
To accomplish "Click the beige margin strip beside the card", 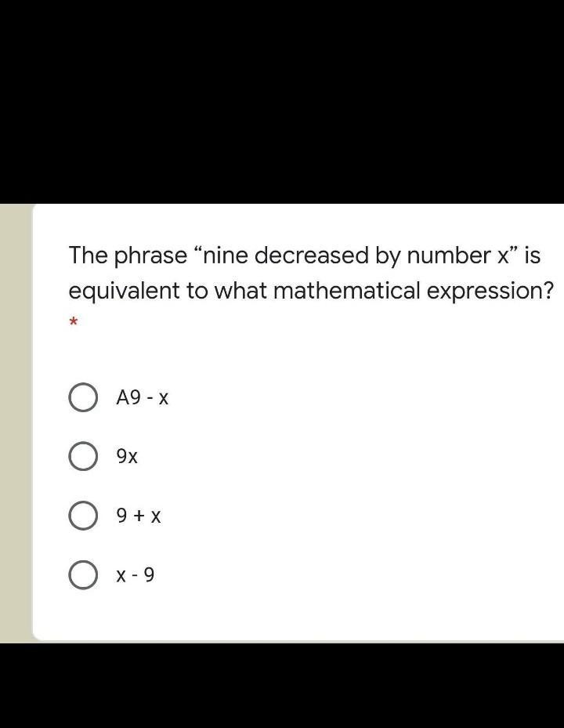I will (15, 423).
